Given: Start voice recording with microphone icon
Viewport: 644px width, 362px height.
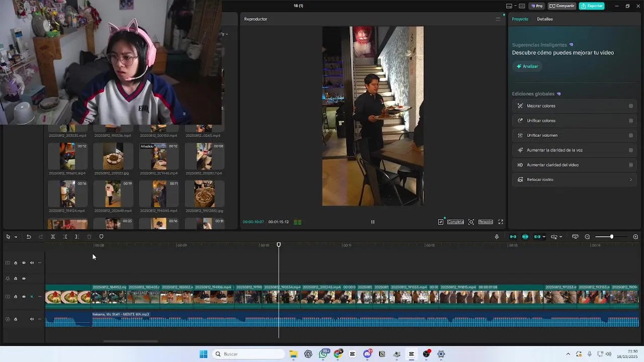Looking at the screenshot, I should [x=497, y=237].
